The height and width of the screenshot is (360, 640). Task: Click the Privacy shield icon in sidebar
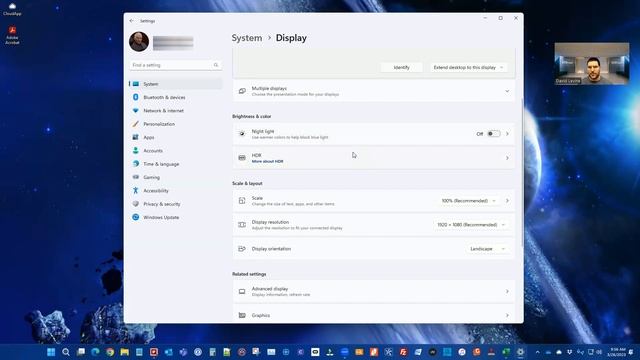136,204
